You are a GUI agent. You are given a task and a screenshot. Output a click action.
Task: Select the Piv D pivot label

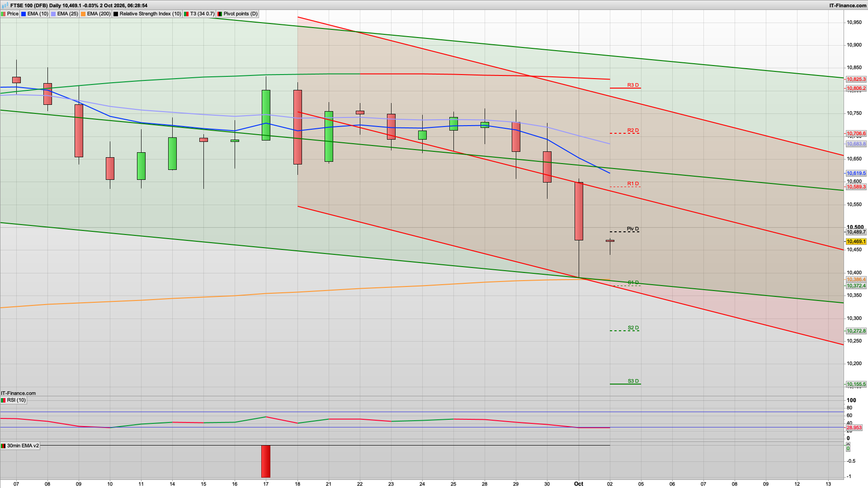coord(633,229)
